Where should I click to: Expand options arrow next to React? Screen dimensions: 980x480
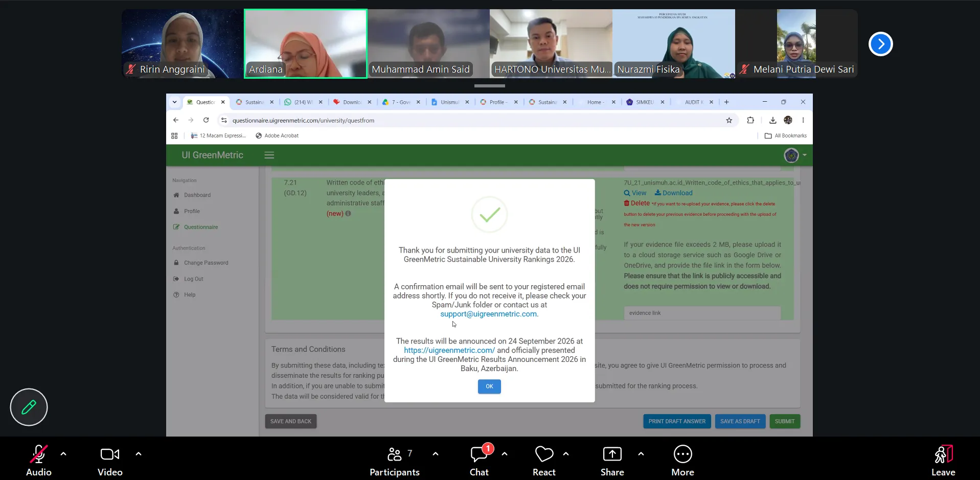click(x=566, y=453)
